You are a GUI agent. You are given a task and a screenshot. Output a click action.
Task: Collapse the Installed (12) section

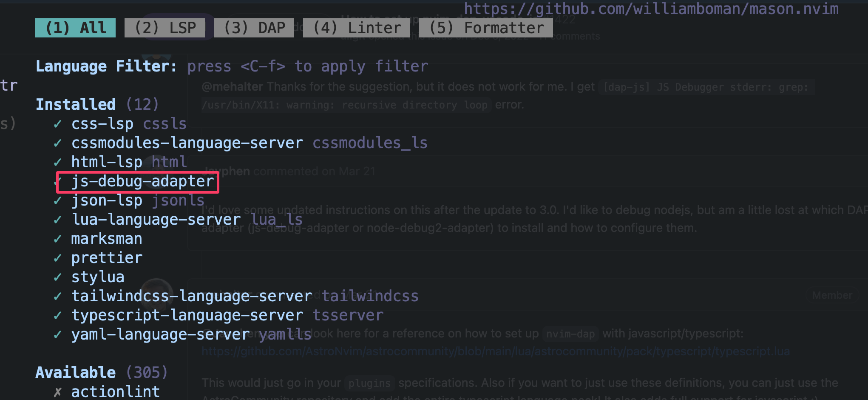76,104
